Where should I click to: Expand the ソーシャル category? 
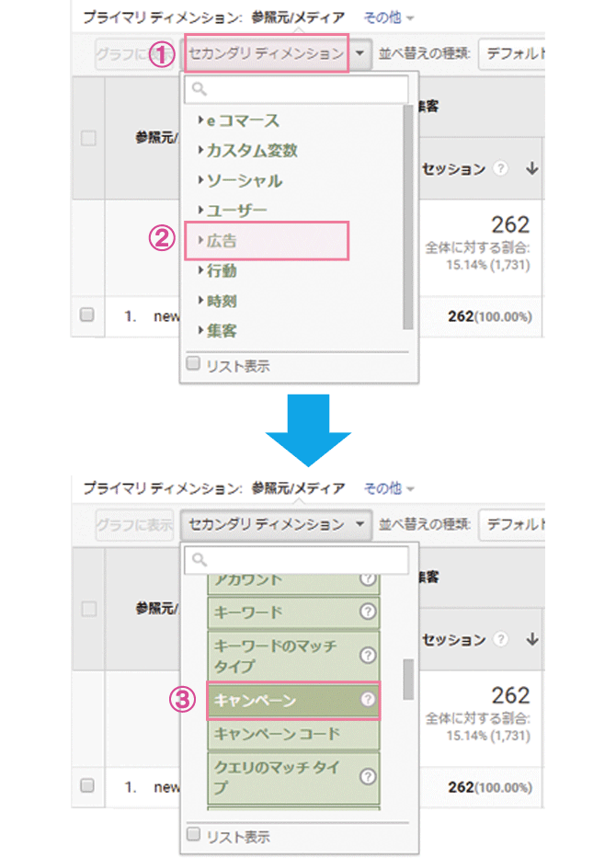pos(240,180)
